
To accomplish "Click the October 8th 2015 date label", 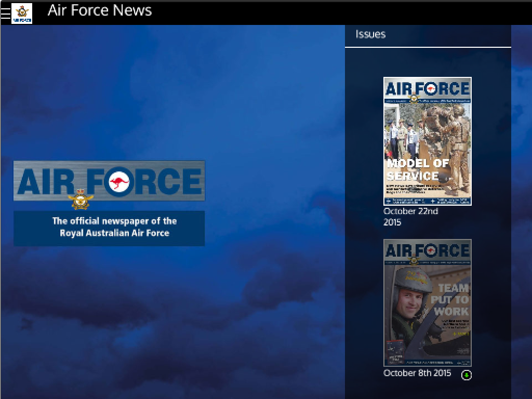I will 417,373.
